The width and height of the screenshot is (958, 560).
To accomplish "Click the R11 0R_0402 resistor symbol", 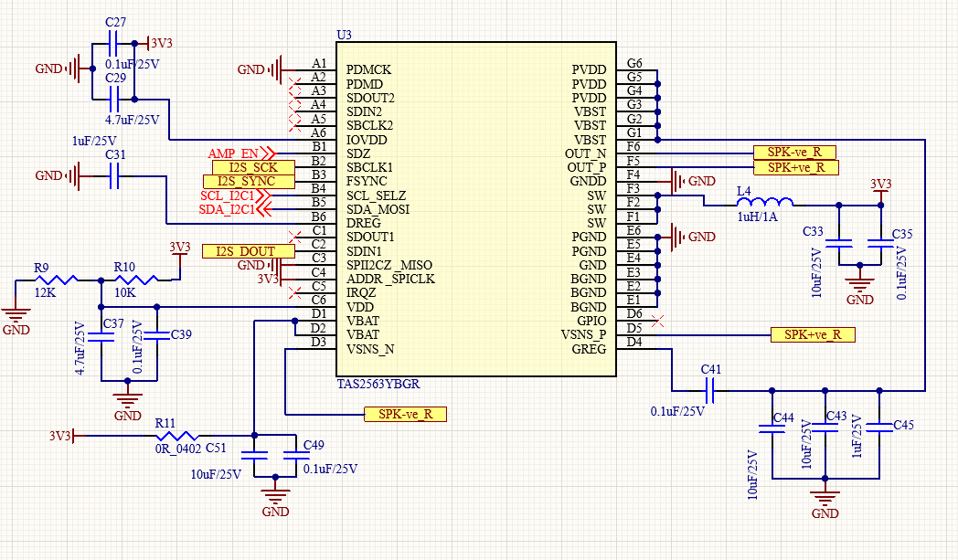I will pos(176,436).
